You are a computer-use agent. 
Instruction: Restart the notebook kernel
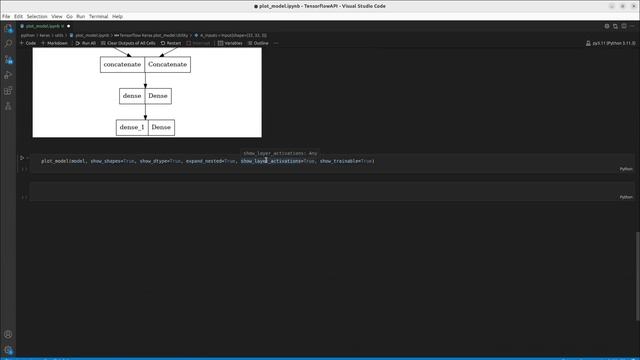point(171,43)
